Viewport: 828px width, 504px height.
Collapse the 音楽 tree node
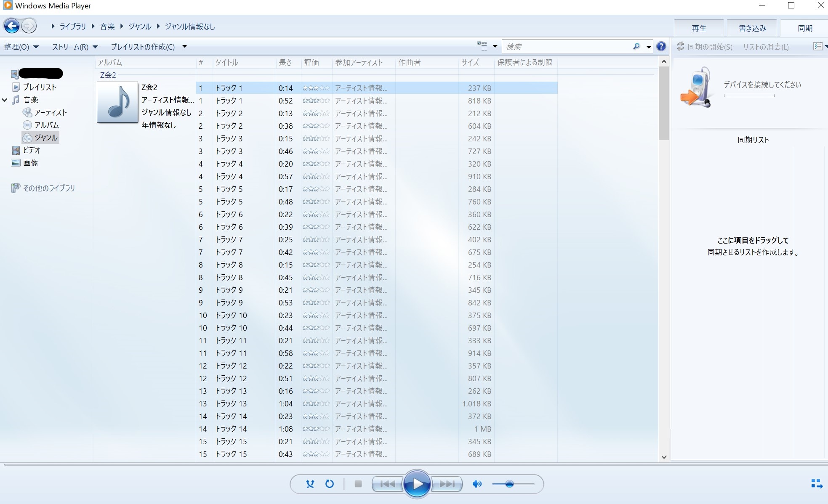(5, 100)
